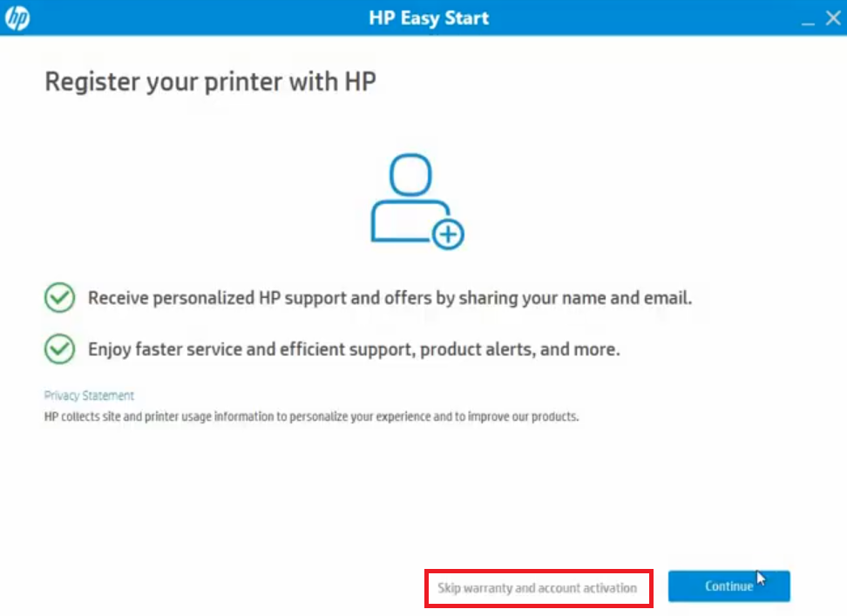
Task: Click the green checkmark beside faster service
Action: 59,349
